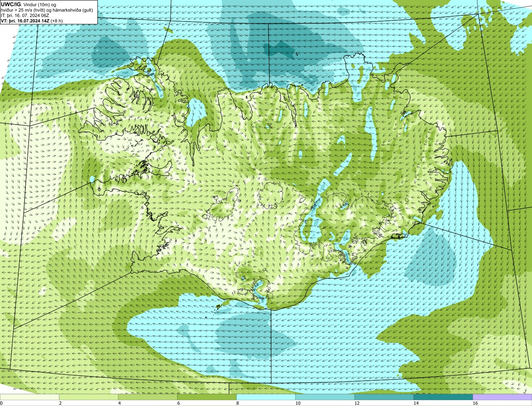Click the 10–12 m/s turquoise legend segment
The width and height of the screenshot is (532, 406).
click(x=325, y=397)
